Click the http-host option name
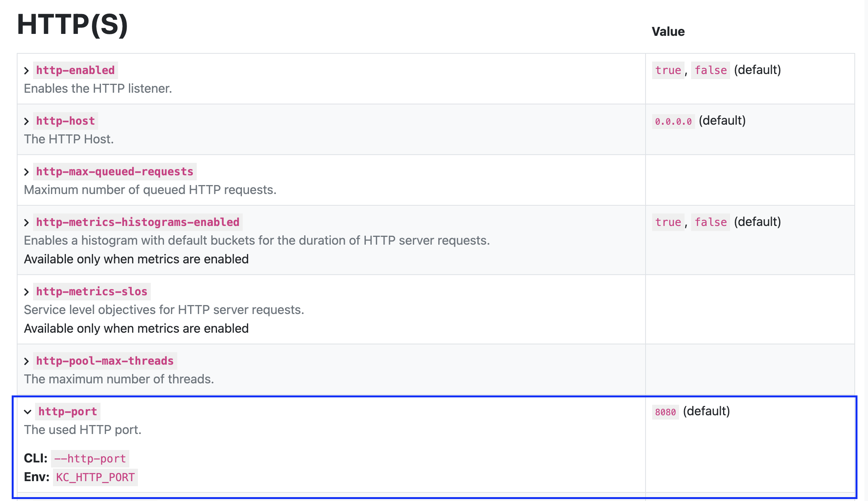The height and width of the screenshot is (501, 868). point(65,121)
